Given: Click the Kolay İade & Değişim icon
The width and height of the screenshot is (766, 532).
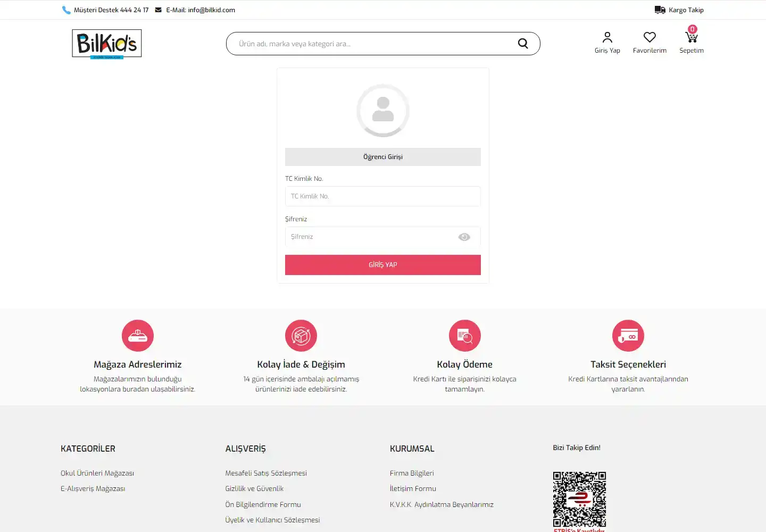Looking at the screenshot, I should click(x=301, y=336).
